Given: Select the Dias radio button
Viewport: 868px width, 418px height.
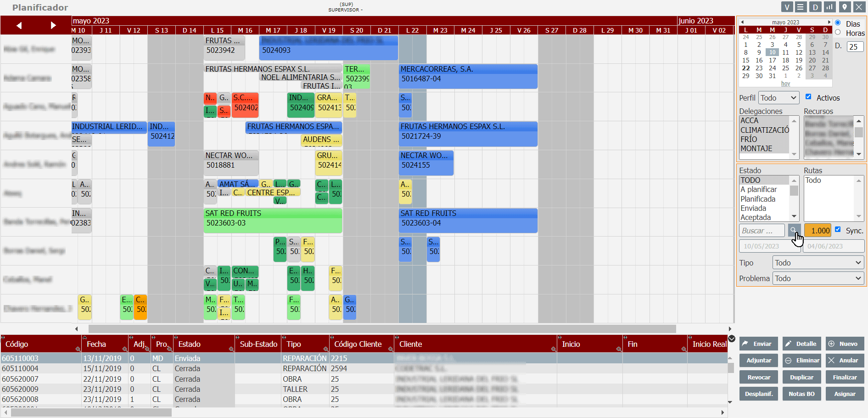Looking at the screenshot, I should tap(838, 23).
